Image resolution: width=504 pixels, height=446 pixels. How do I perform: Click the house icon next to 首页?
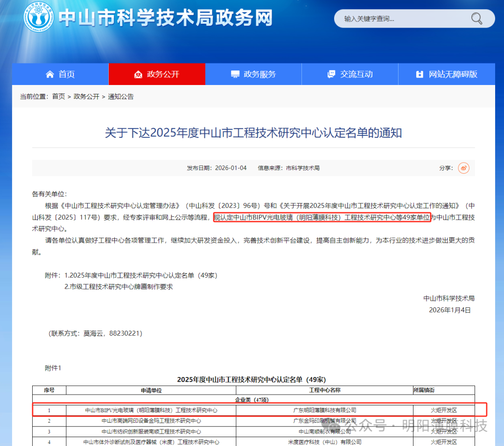click(49, 74)
